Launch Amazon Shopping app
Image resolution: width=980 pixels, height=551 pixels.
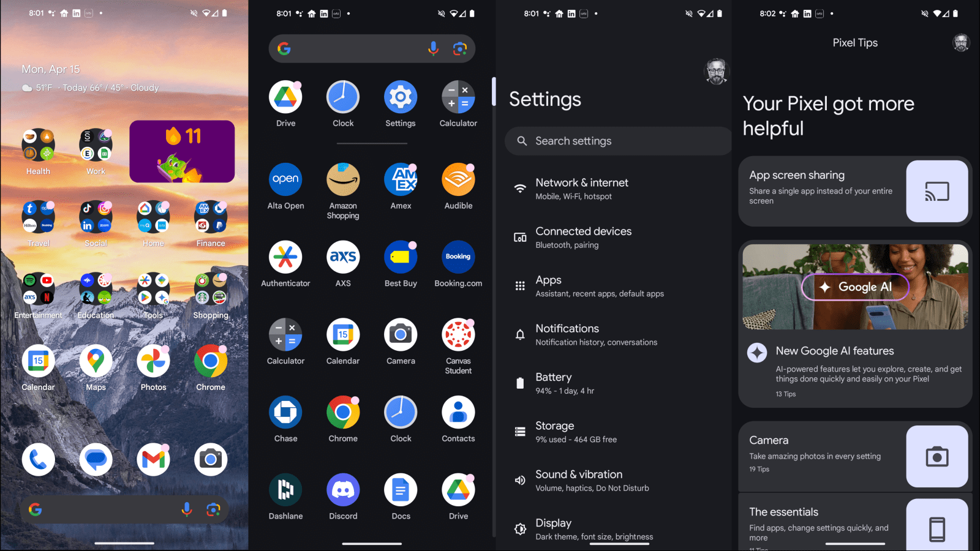pyautogui.click(x=343, y=179)
